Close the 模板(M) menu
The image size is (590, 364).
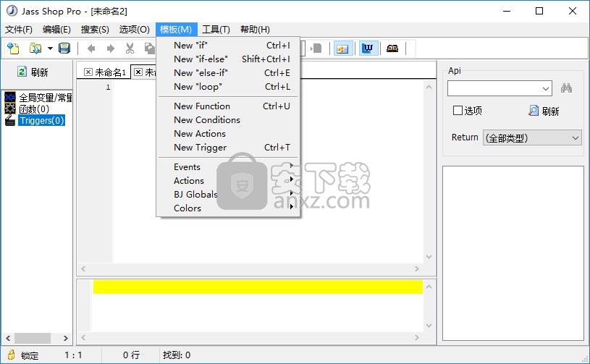click(176, 30)
